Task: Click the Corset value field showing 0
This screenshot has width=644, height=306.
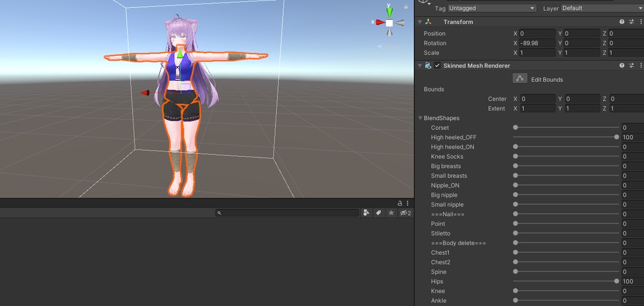Action: [633, 127]
